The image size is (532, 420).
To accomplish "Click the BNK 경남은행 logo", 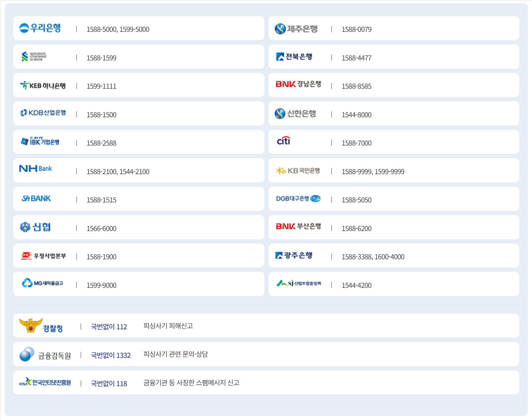I will pos(298,84).
